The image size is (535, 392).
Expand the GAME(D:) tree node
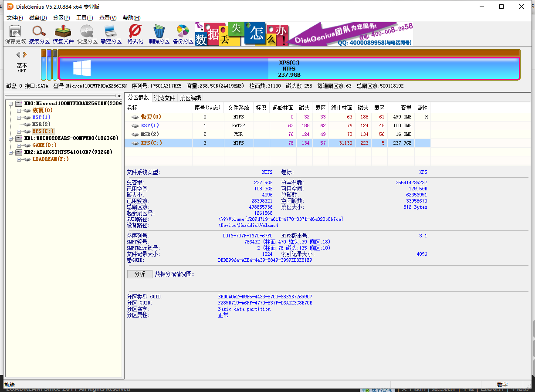19,145
